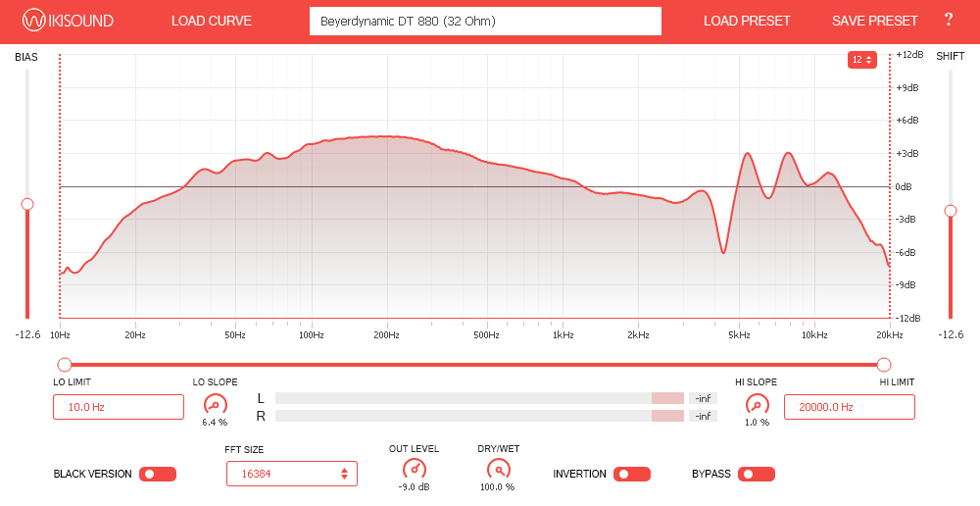Toggle the BYPASS switch

756,475
